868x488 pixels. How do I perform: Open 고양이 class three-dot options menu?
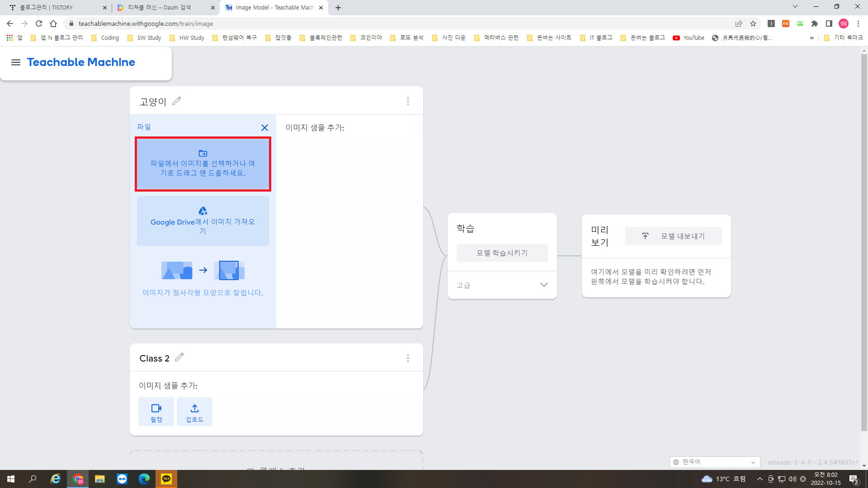click(x=408, y=101)
